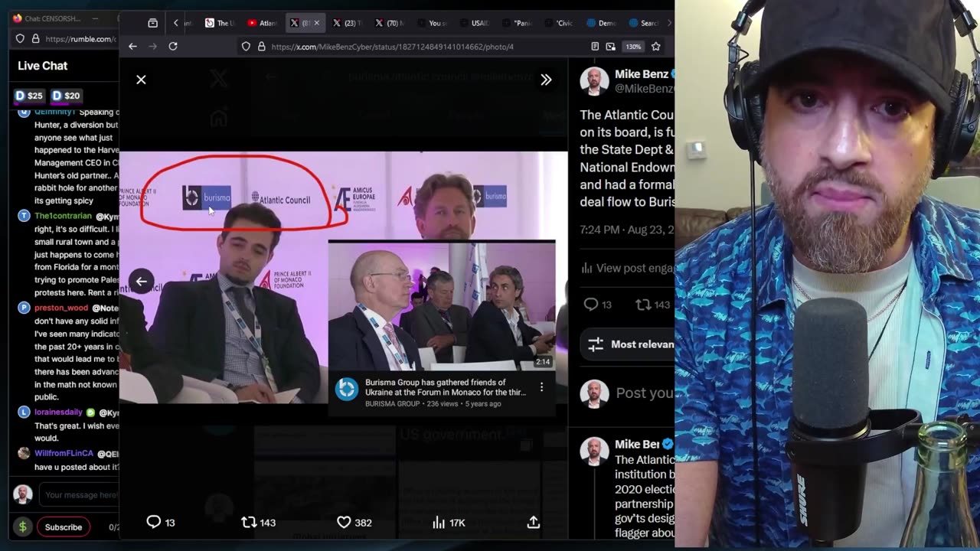Open Mike Benz profile avatar in top post

(x=594, y=81)
